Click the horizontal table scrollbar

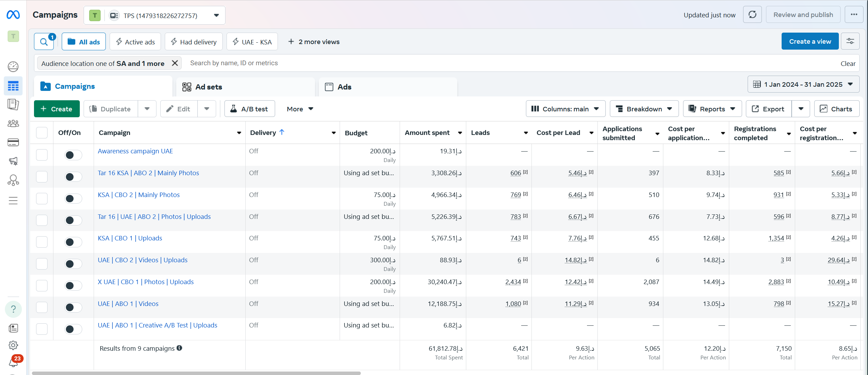point(196,373)
